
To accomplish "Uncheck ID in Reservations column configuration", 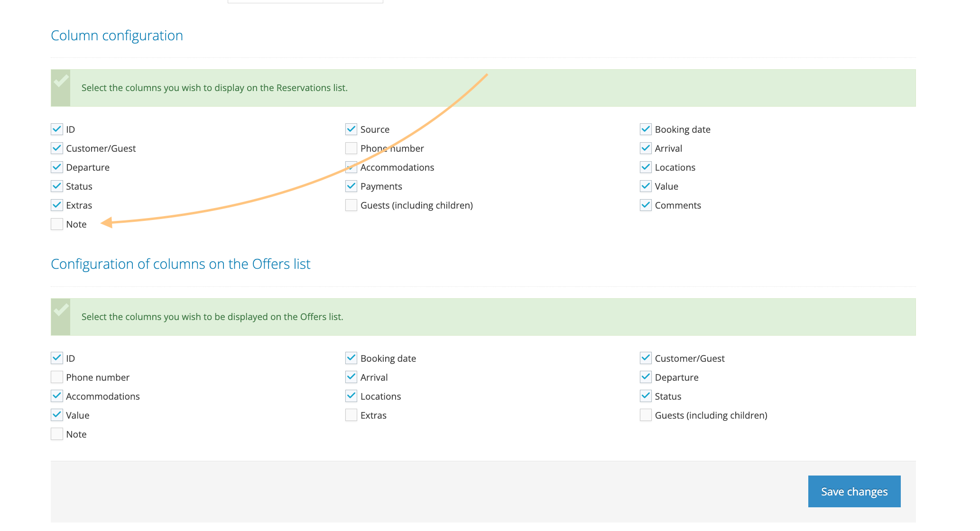I will click(x=57, y=129).
